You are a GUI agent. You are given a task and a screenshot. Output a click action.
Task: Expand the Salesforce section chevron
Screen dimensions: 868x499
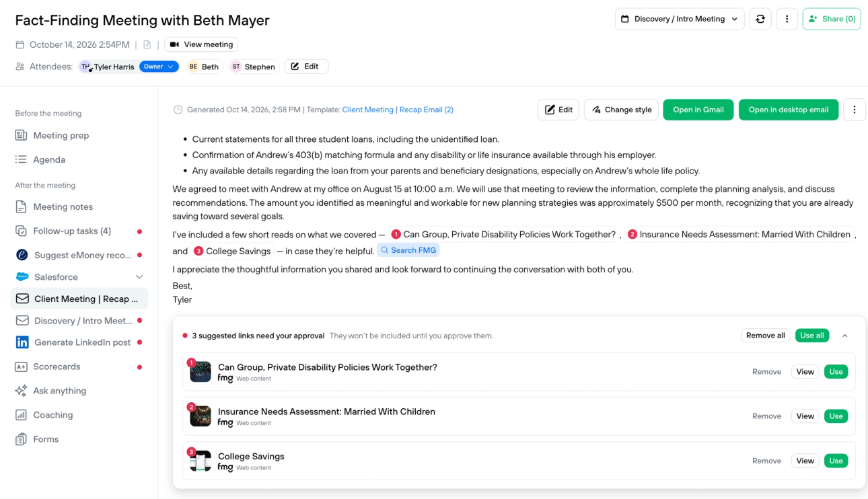pos(139,277)
